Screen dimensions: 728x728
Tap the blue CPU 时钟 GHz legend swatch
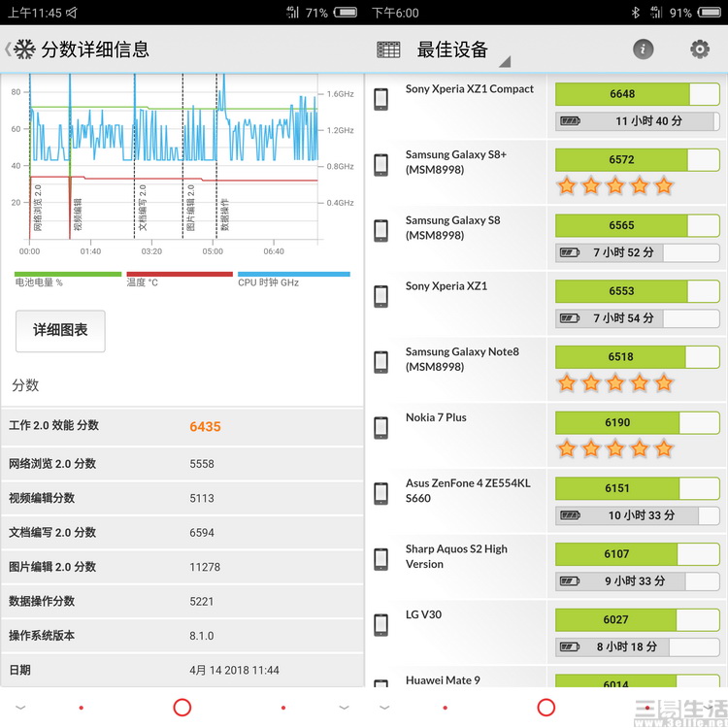(294, 275)
